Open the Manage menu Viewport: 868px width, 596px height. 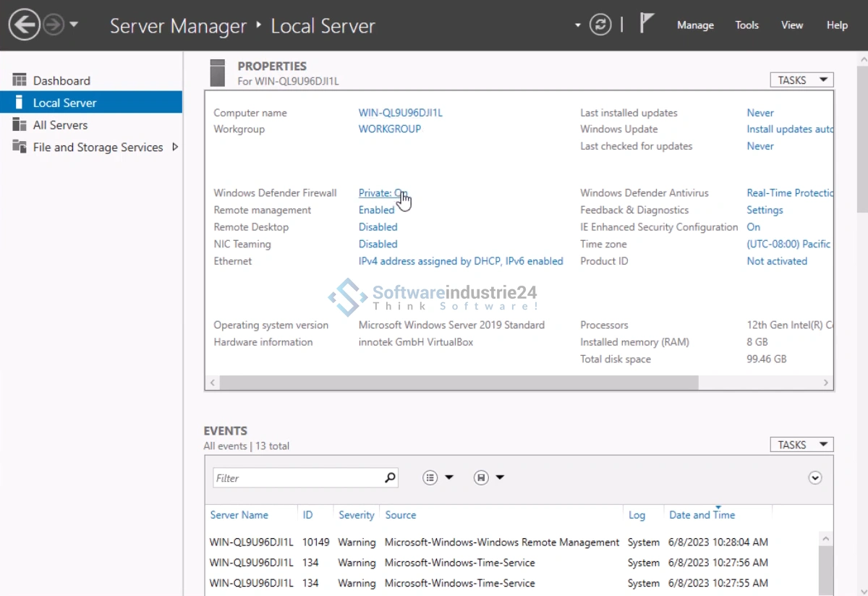click(695, 25)
